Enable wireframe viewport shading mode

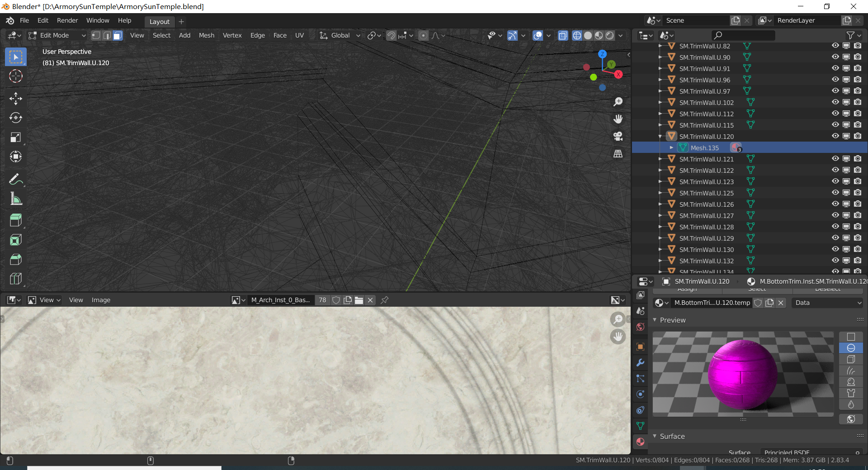(x=577, y=35)
